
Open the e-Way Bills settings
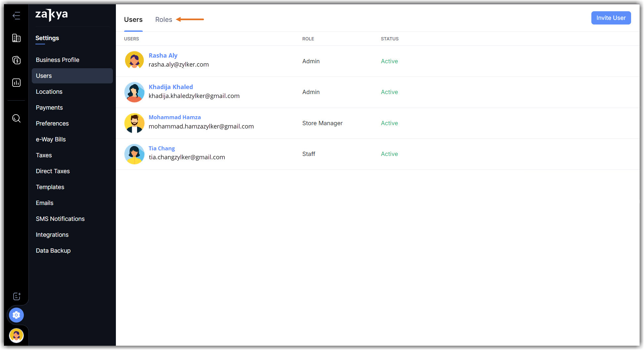click(x=51, y=139)
